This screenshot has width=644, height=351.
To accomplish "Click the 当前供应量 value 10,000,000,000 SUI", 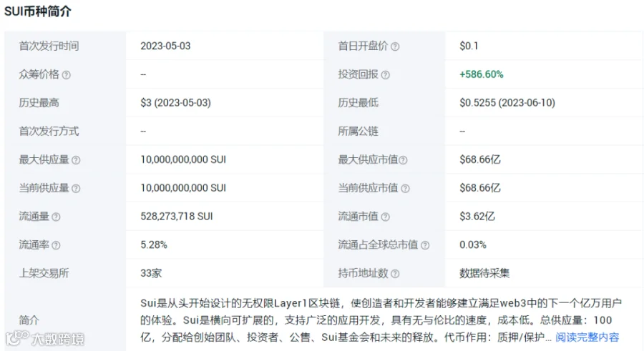I will [x=183, y=187].
